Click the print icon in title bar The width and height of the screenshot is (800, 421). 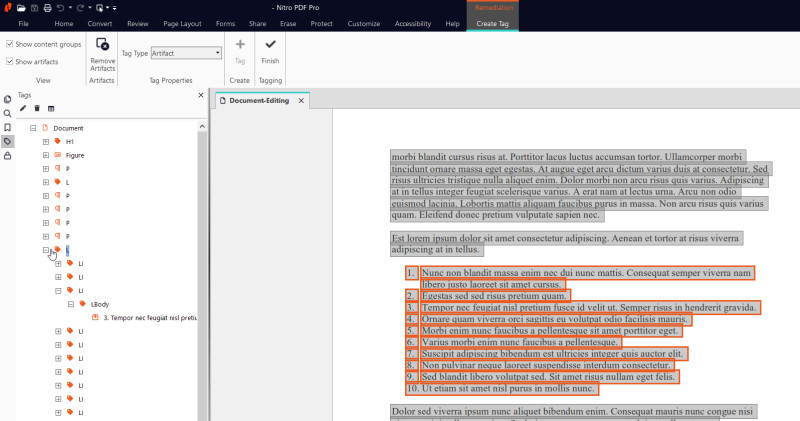click(x=47, y=7)
